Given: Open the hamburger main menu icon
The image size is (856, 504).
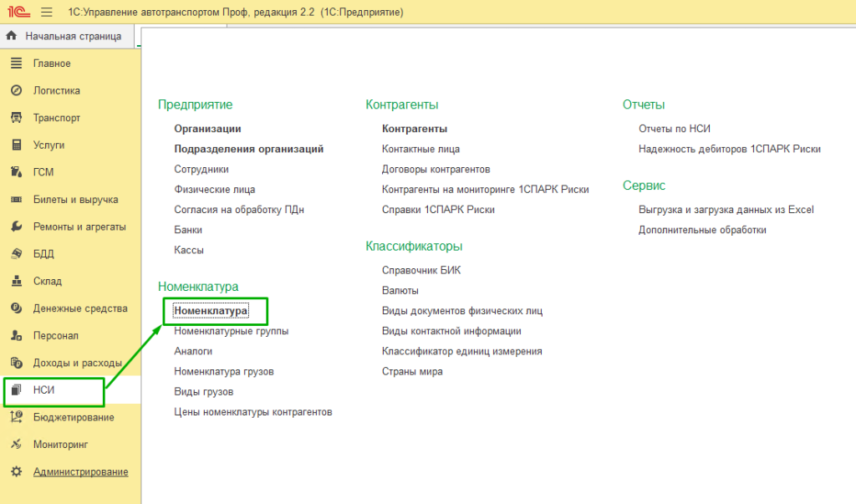Looking at the screenshot, I should pyautogui.click(x=47, y=13).
